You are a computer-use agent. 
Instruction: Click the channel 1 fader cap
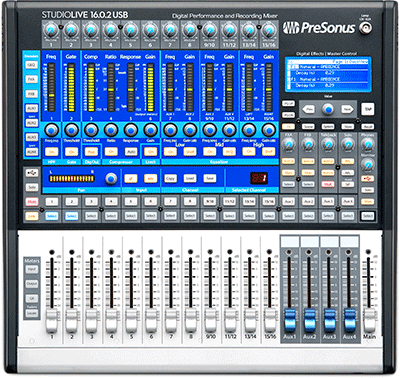[51, 320]
